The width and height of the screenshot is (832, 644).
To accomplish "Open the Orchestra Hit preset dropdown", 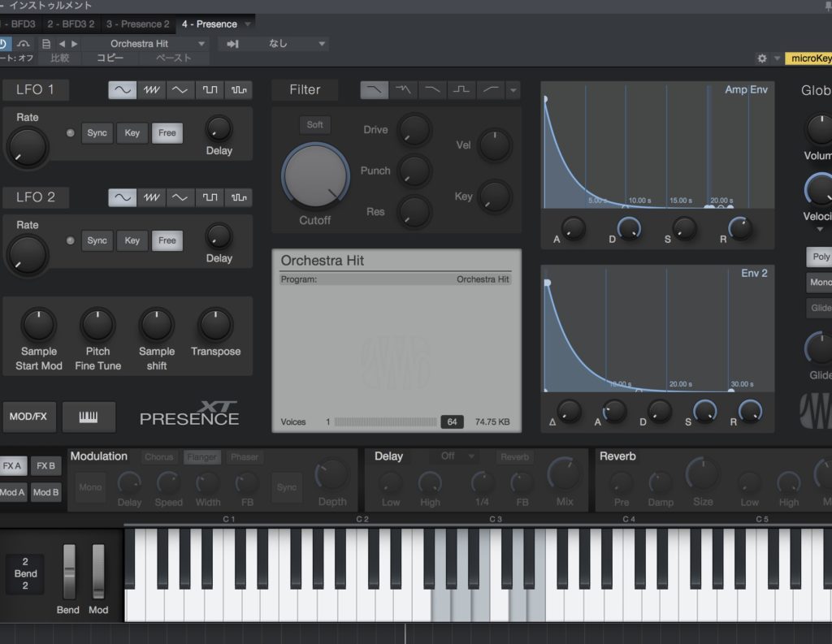I will pyautogui.click(x=146, y=44).
